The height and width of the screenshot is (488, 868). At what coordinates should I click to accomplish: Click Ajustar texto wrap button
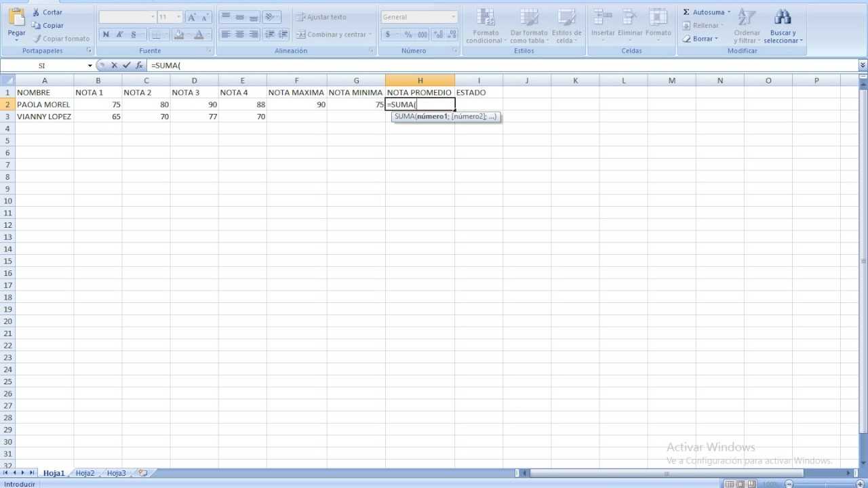coord(321,17)
